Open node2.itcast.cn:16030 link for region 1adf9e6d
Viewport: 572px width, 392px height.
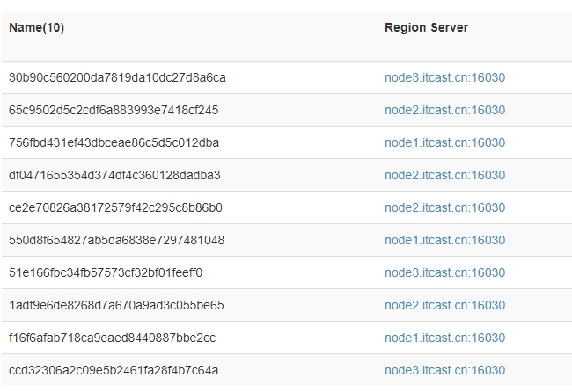(444, 305)
